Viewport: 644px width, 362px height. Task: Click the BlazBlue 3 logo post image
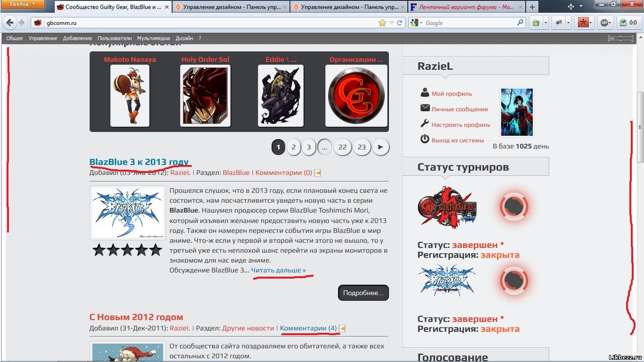pyautogui.click(x=127, y=213)
